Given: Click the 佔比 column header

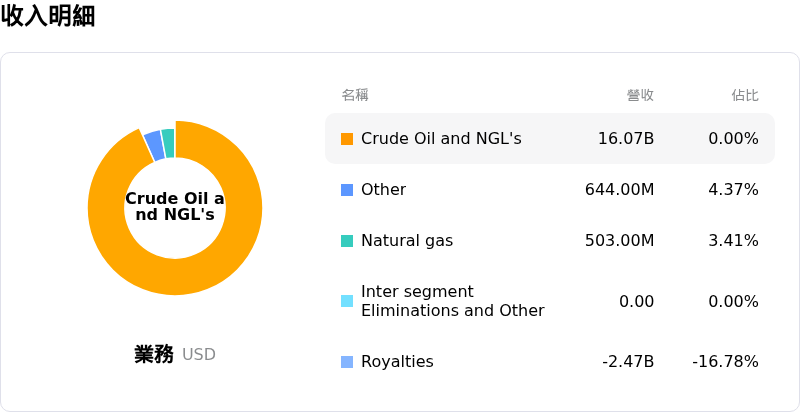Looking at the screenshot, I should pos(745,95).
